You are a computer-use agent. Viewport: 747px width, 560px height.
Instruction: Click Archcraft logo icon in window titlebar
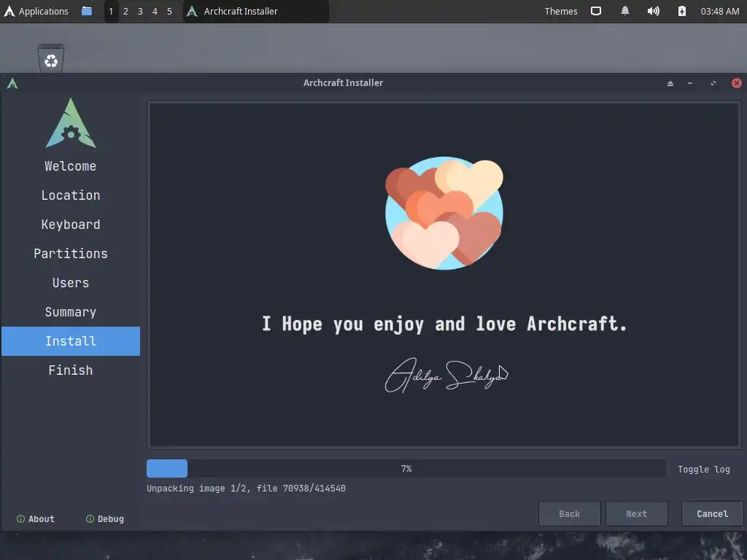tap(12, 84)
